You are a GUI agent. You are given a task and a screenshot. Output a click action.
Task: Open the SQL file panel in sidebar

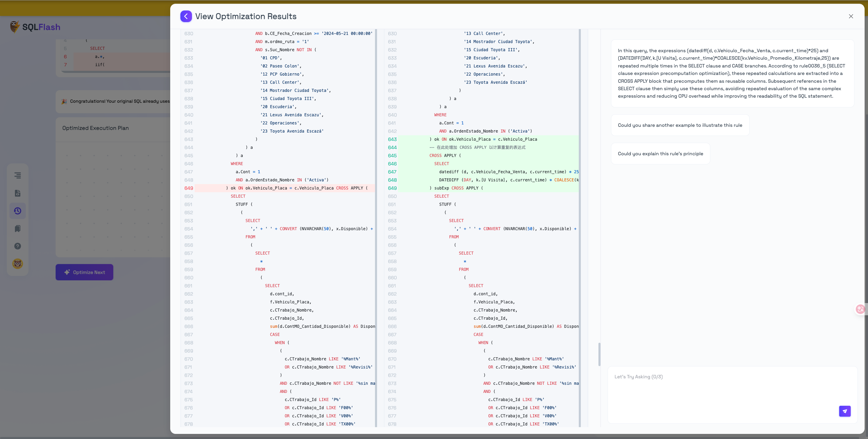point(18,193)
